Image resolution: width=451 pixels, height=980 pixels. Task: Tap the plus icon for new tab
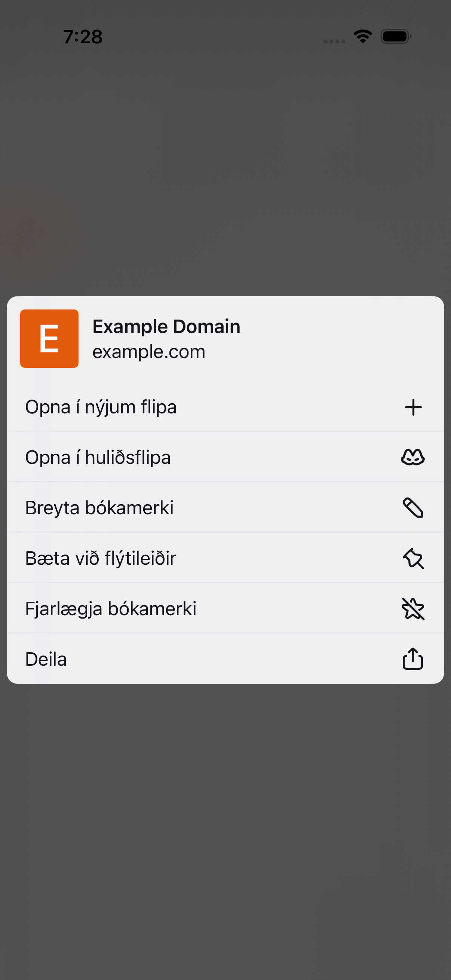(x=413, y=407)
